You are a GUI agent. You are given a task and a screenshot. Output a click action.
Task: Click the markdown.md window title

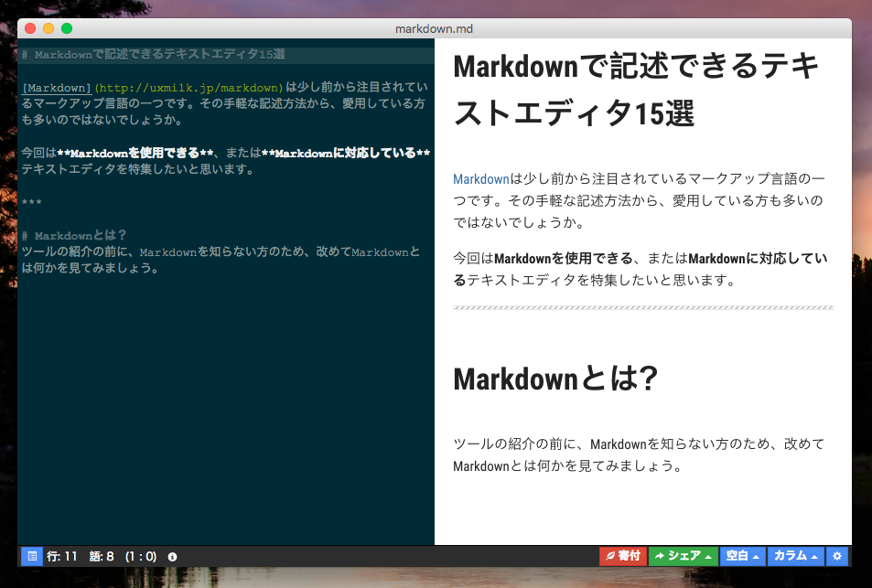[435, 28]
